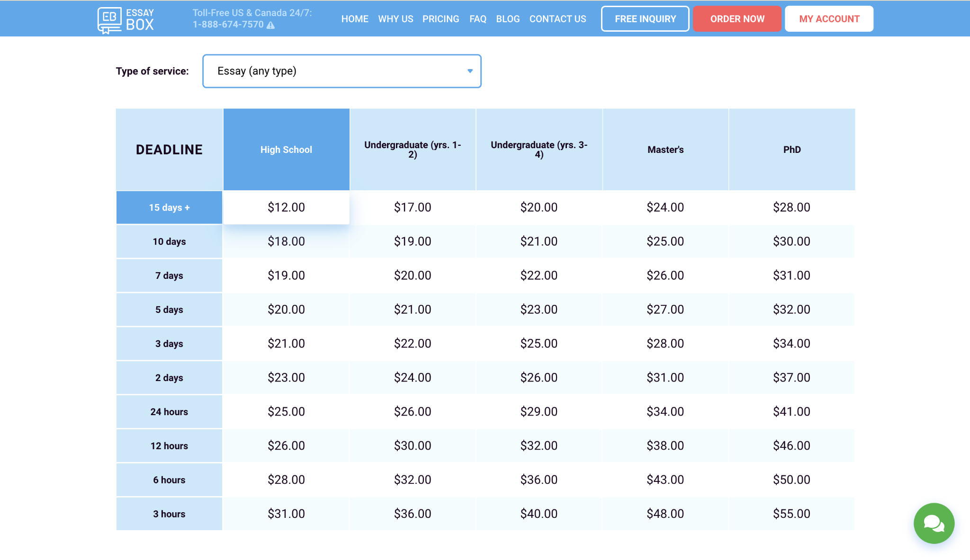Screen dimensions: 970x560
Task: Visit the BLOG navigation link
Action: click(x=508, y=19)
